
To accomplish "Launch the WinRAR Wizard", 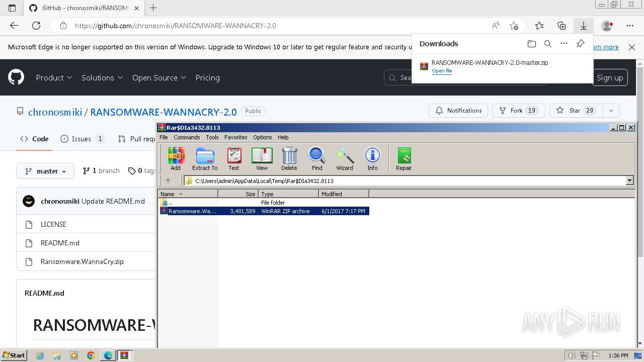I will 345,159.
